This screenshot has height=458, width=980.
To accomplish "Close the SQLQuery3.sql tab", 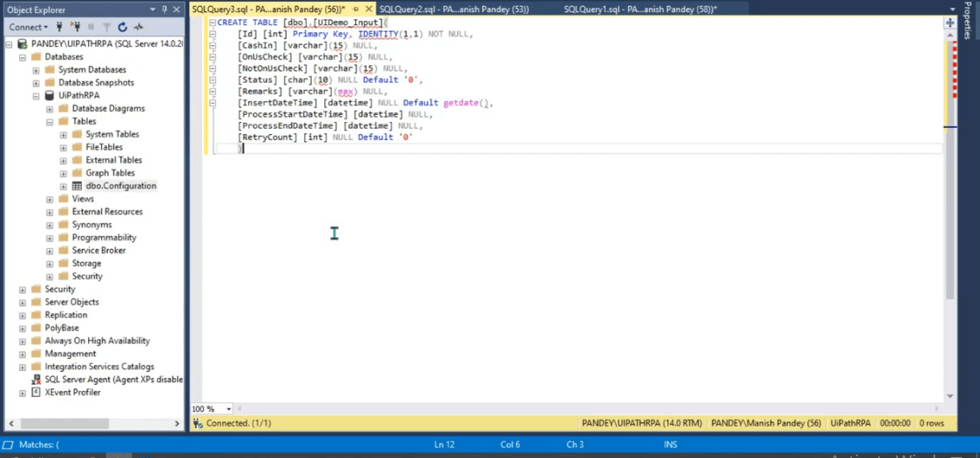I will [368, 10].
